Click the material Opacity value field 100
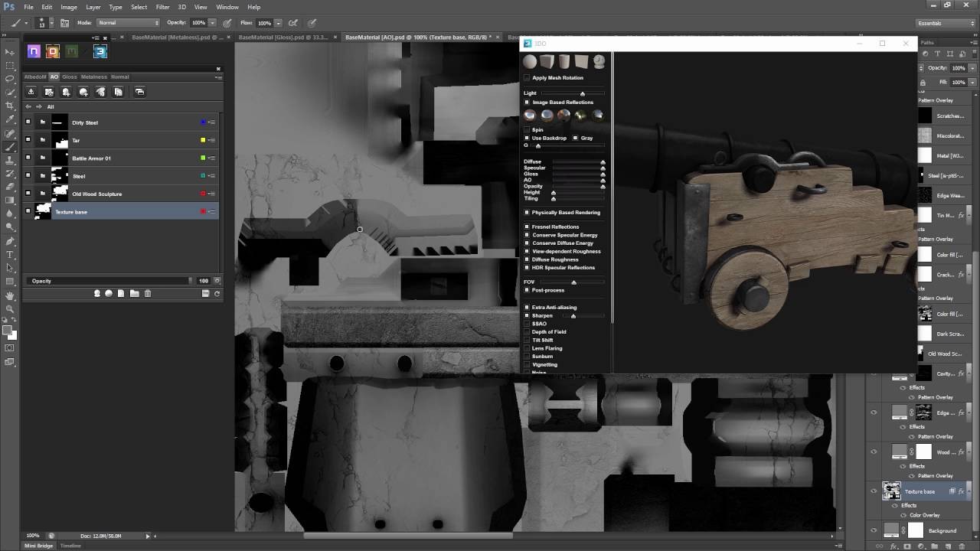The width and height of the screenshot is (980, 551). (204, 281)
